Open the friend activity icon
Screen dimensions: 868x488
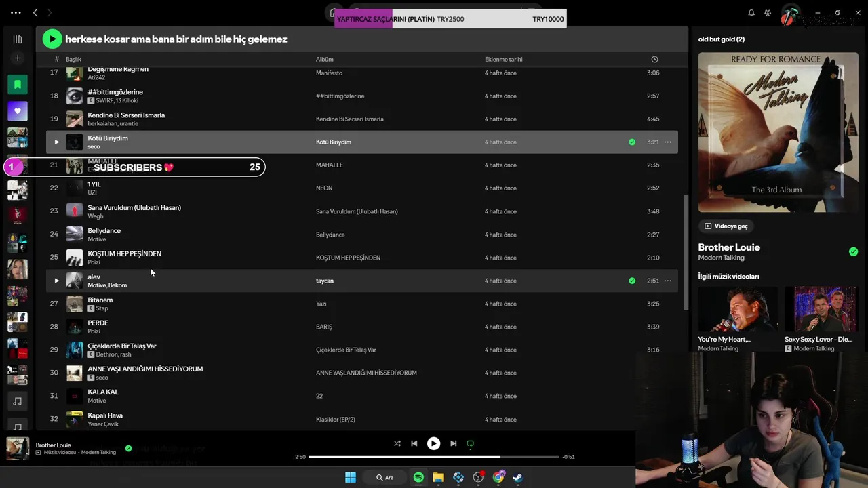click(x=768, y=13)
